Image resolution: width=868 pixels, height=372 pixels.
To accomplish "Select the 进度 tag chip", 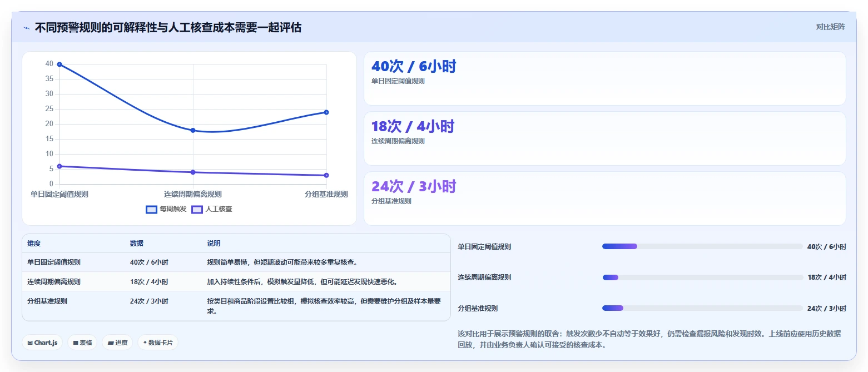I will pyautogui.click(x=118, y=343).
